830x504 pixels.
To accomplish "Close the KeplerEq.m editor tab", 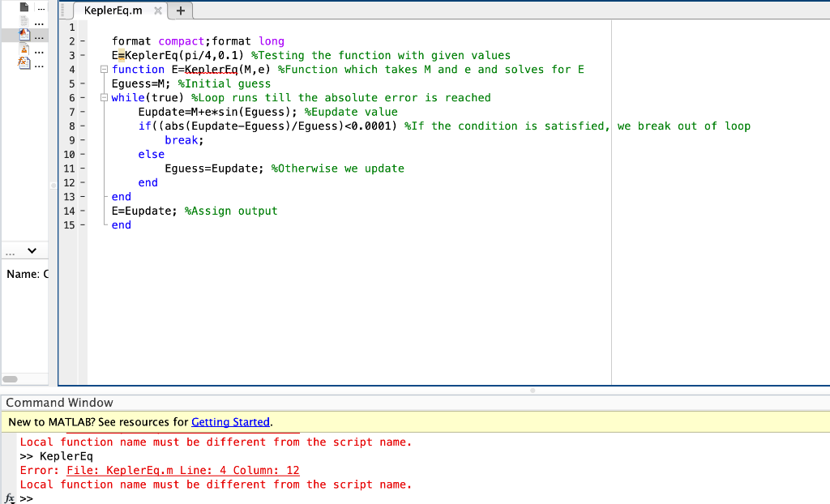I will coord(158,11).
